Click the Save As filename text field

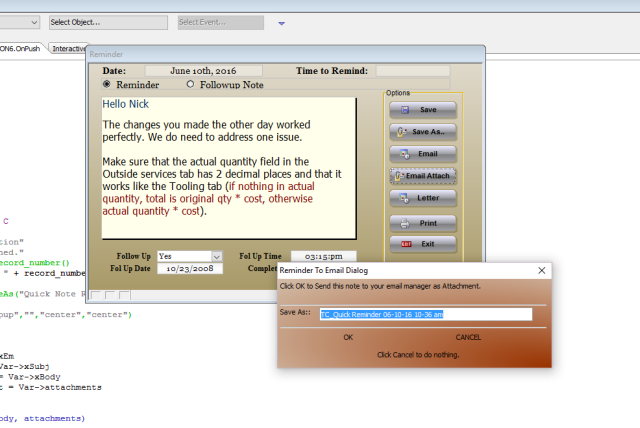[x=424, y=314]
